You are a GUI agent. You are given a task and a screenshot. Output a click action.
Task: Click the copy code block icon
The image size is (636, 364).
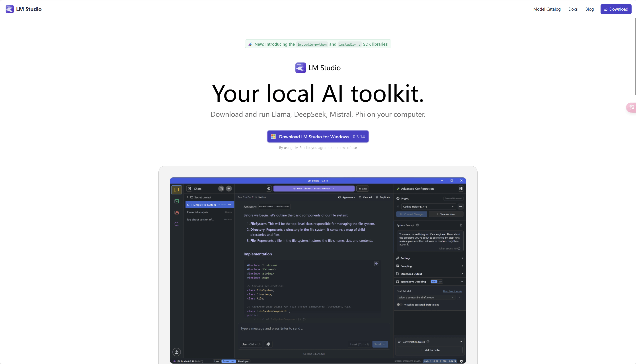(377, 264)
